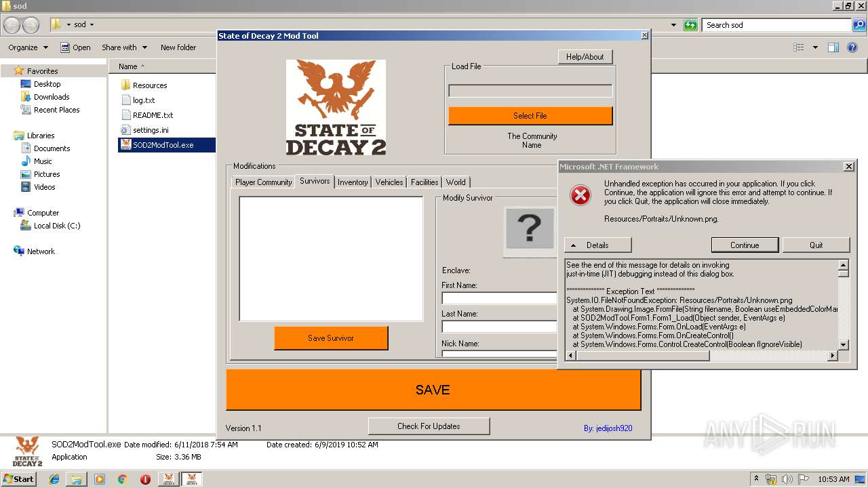Open the Documents library

click(x=52, y=148)
